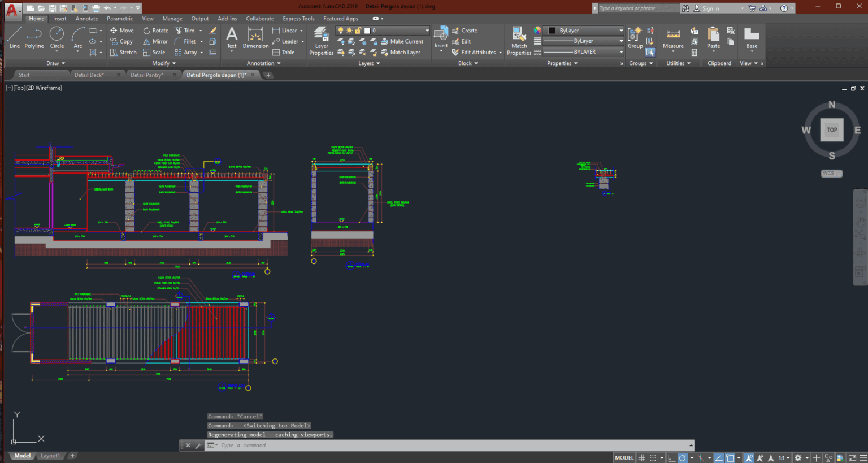
Task: Switch to the Annotate ribbon tab
Action: tap(86, 18)
